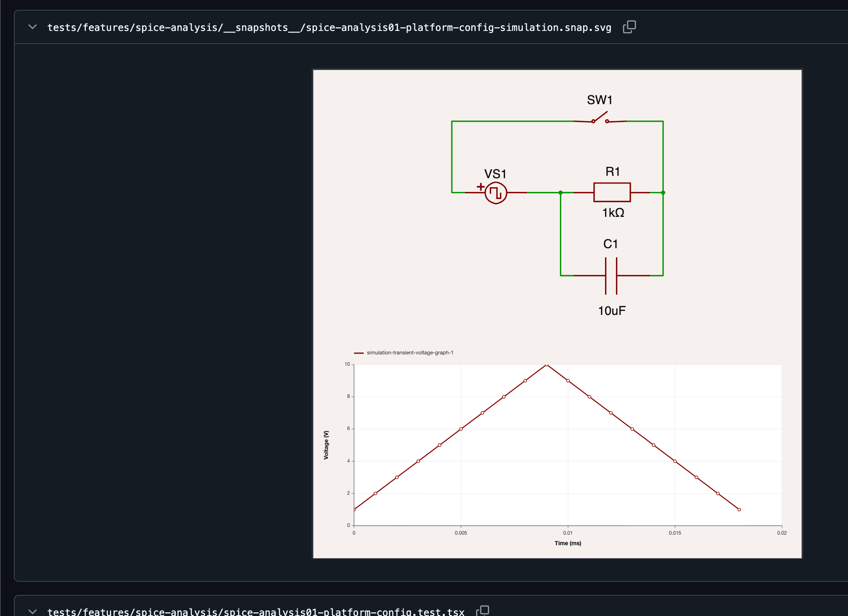Image resolution: width=848 pixels, height=616 pixels.
Task: Click the R1 resistor symbol
Action: (612, 192)
